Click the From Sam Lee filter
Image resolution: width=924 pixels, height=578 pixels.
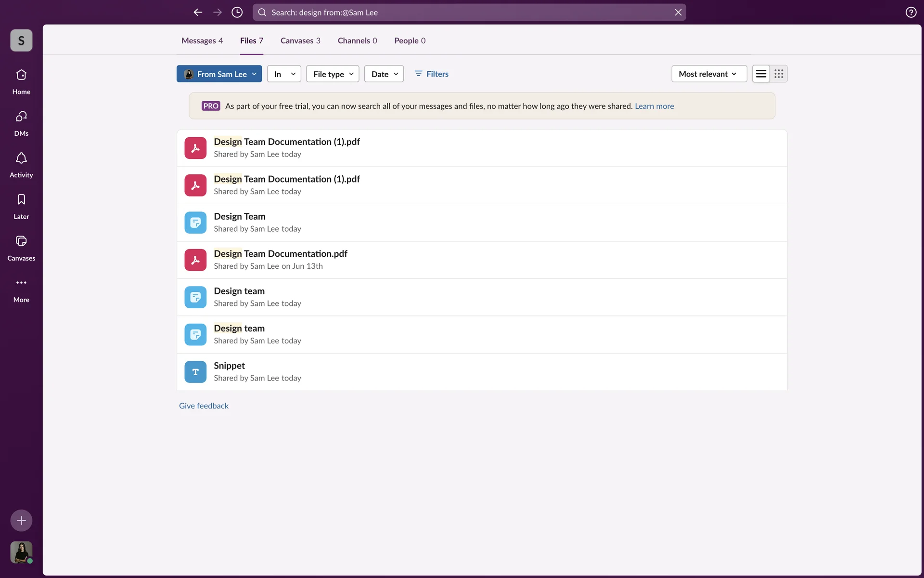tap(219, 74)
